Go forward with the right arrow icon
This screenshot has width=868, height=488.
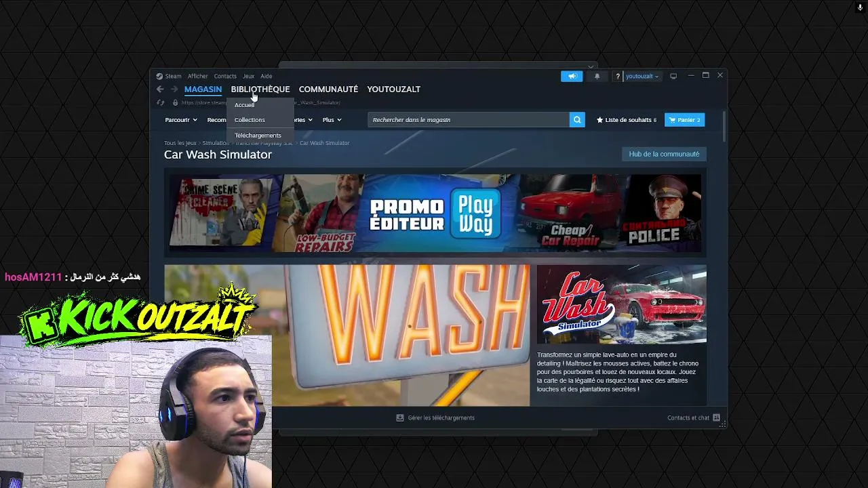click(174, 89)
